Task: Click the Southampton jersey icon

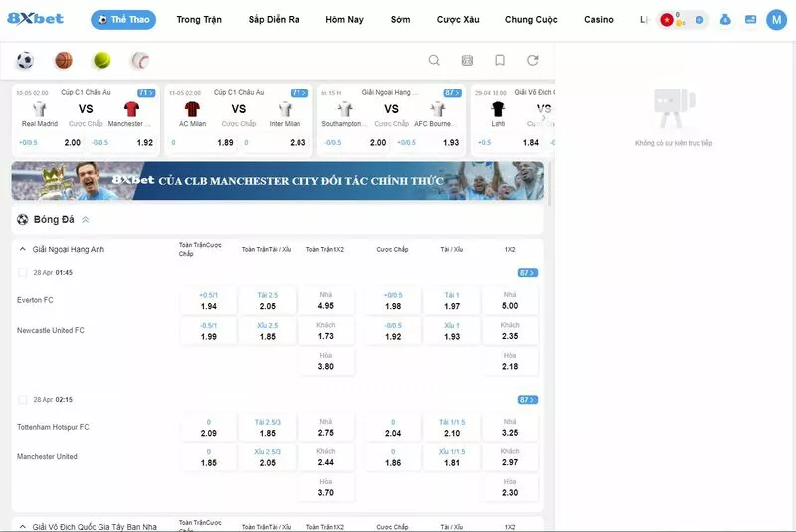Action: [x=345, y=109]
